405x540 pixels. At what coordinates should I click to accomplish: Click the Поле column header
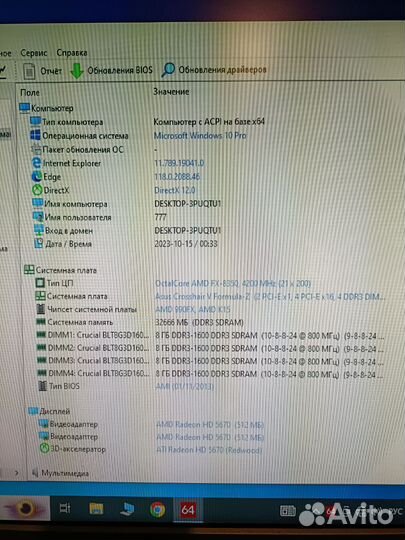point(30,92)
